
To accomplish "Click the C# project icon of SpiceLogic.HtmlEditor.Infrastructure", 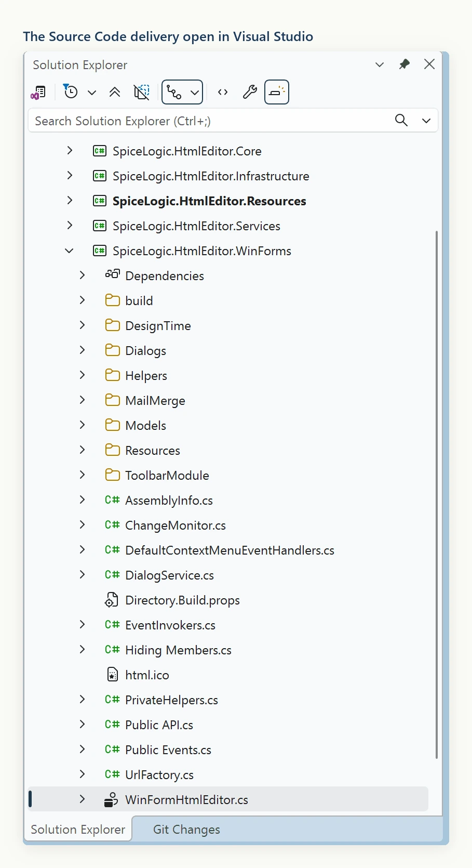I will click(100, 176).
